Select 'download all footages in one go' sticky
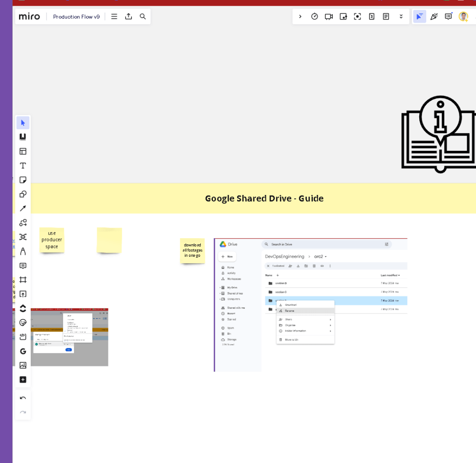Image resolution: width=476 pixels, height=463 pixels. (x=192, y=251)
